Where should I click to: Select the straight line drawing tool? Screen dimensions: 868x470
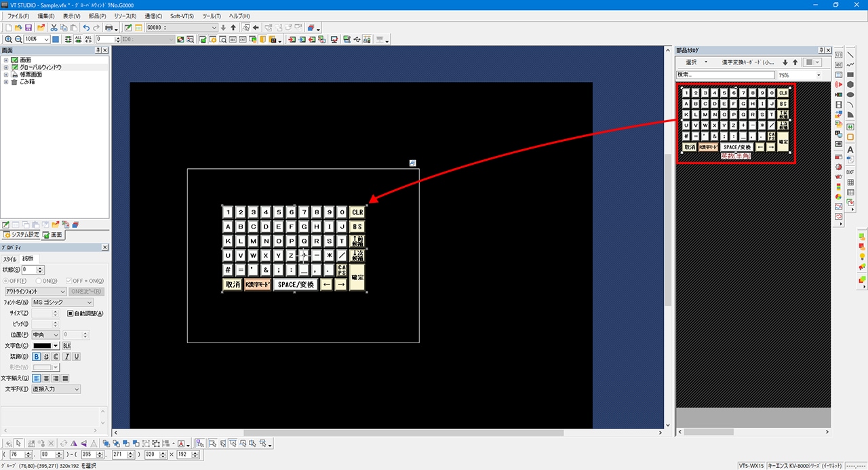(850, 55)
